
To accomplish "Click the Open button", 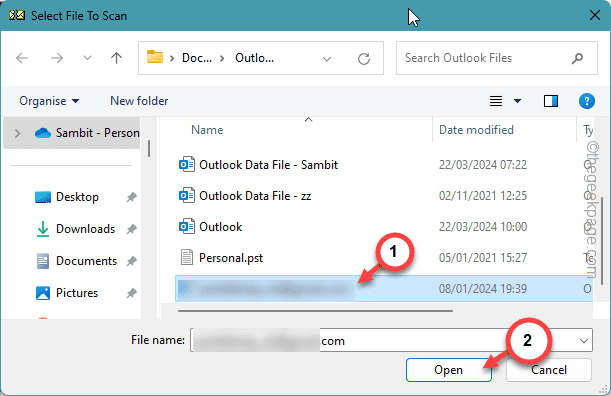I will 449,370.
